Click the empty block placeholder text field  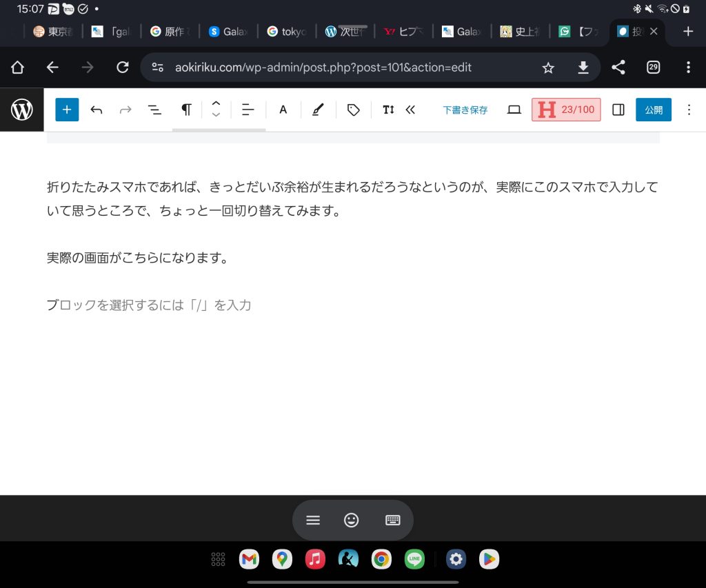click(x=149, y=305)
